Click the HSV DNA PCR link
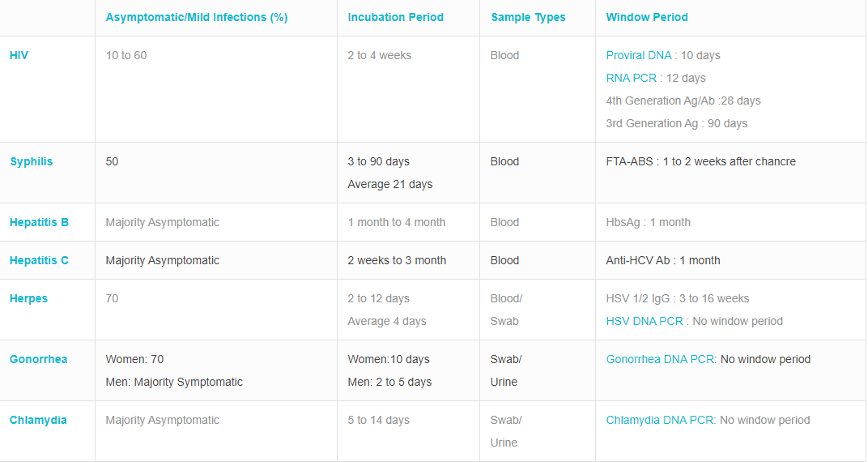The height and width of the screenshot is (462, 868). coord(645,321)
